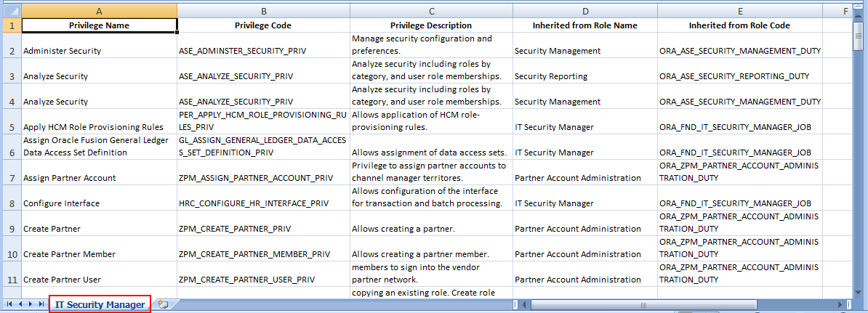Viewport: 868px width, 313px height.
Task: Click the vertical split box above scrollbar
Action: [859, 7]
